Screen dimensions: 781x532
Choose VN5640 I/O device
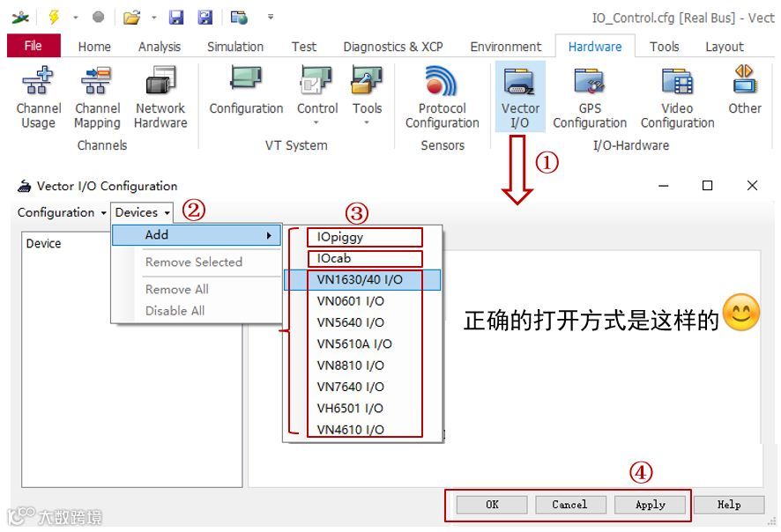point(362,322)
